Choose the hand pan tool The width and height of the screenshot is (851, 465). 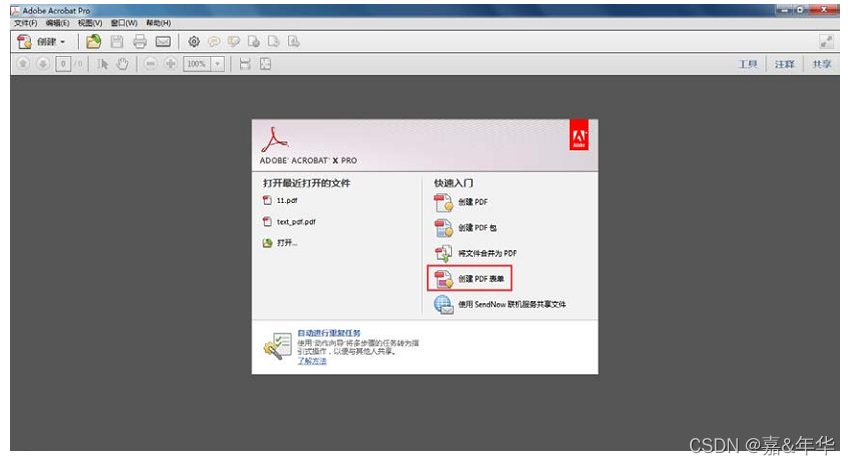click(123, 64)
